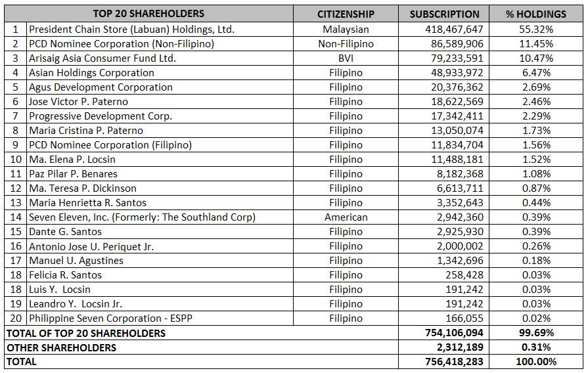Screen dimensions: 588x373
Task: Select Arisaig Asia Consumer Fund Ltd. cell
Action: (160, 58)
